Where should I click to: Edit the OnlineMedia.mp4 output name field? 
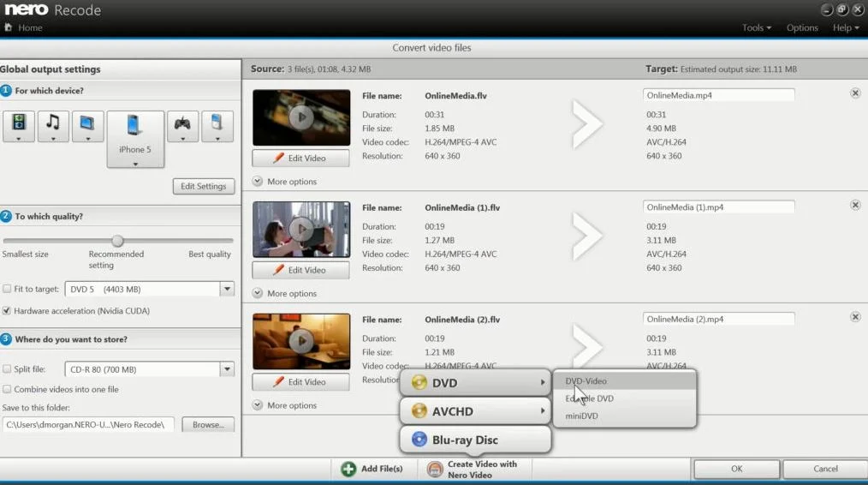pyautogui.click(x=718, y=95)
